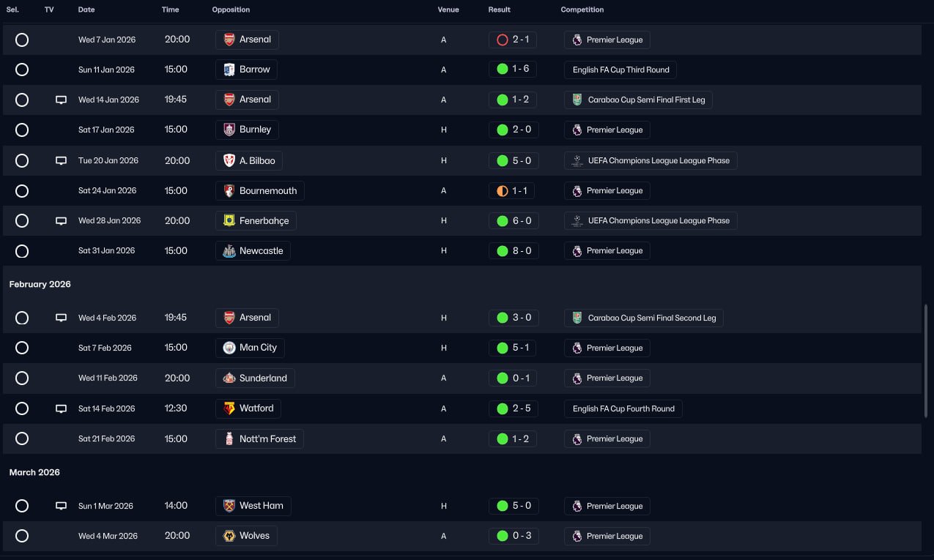
Task: Click the Watford club badge
Action: coord(229,408)
